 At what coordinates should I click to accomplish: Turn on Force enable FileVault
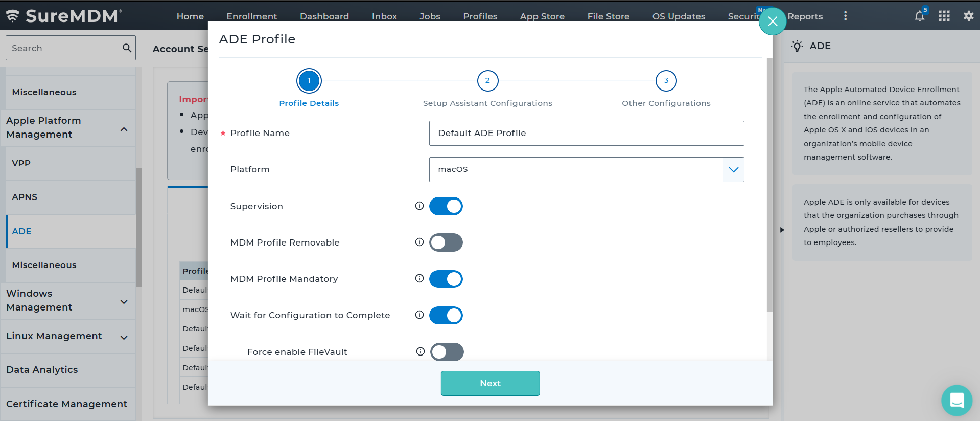[x=447, y=352]
